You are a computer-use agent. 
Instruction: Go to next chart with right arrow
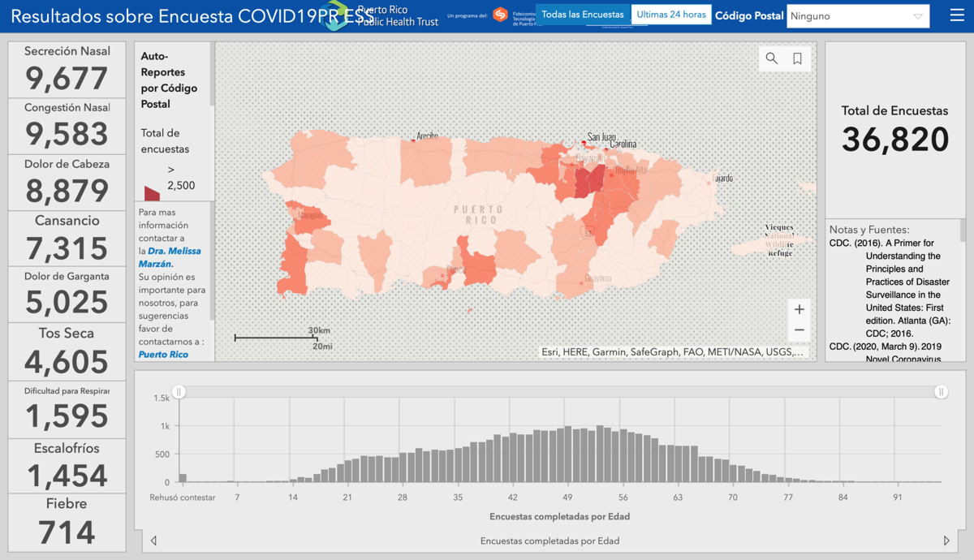[x=946, y=541]
